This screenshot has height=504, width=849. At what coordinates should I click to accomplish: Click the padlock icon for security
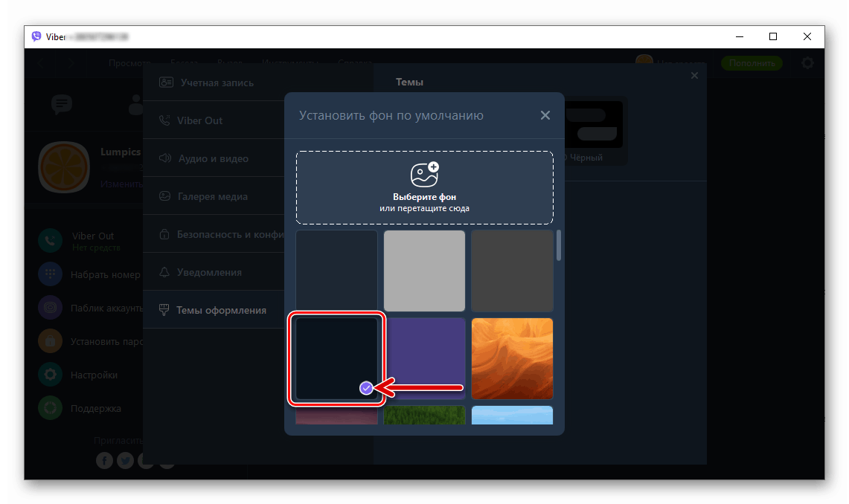point(164,233)
